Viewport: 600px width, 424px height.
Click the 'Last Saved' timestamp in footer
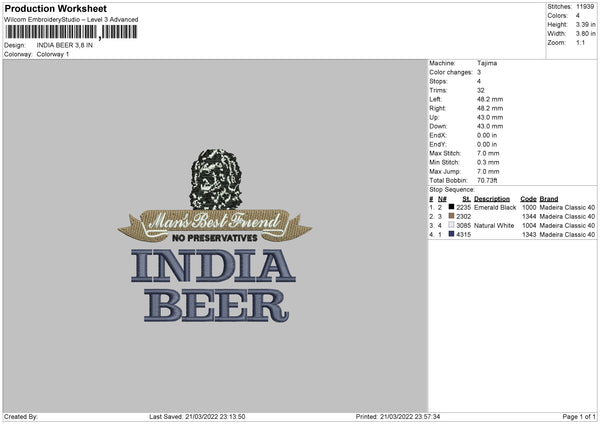click(197, 416)
